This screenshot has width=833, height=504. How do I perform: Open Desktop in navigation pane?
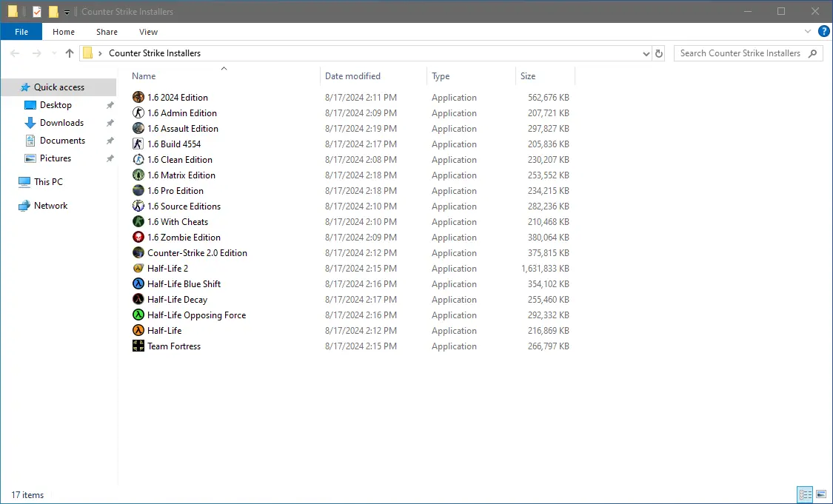[56, 105]
